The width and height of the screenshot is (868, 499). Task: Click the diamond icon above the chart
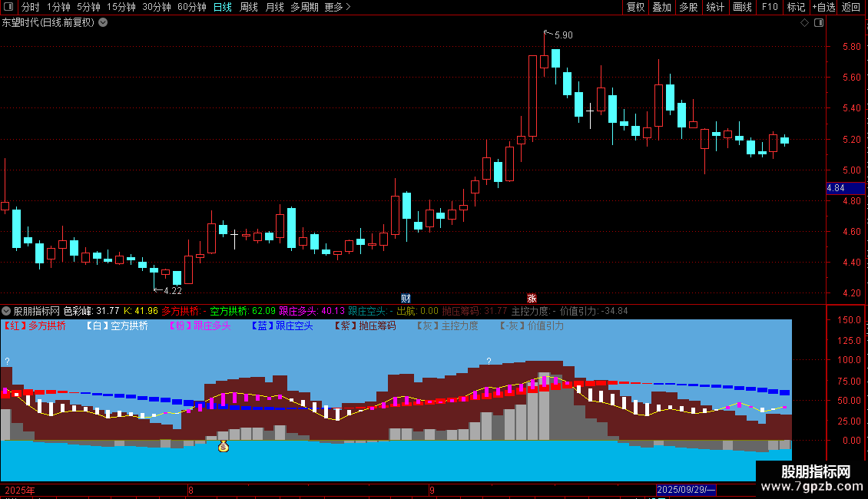click(804, 22)
